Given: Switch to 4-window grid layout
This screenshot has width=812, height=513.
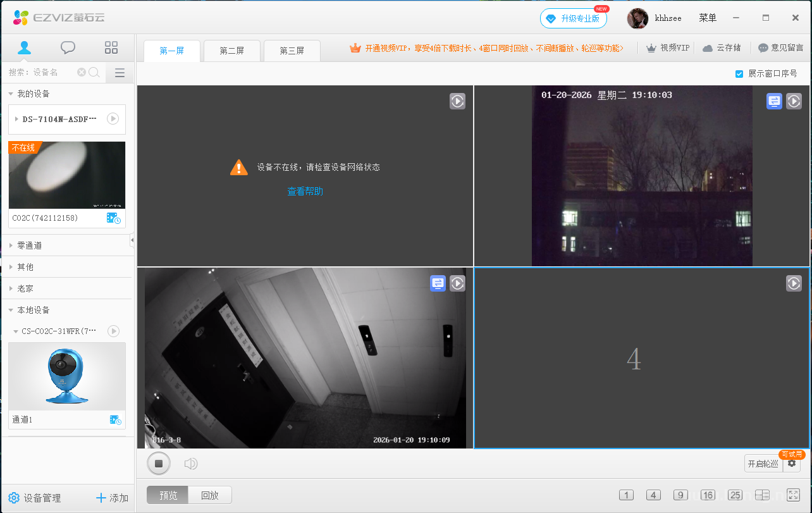Looking at the screenshot, I should click(653, 495).
